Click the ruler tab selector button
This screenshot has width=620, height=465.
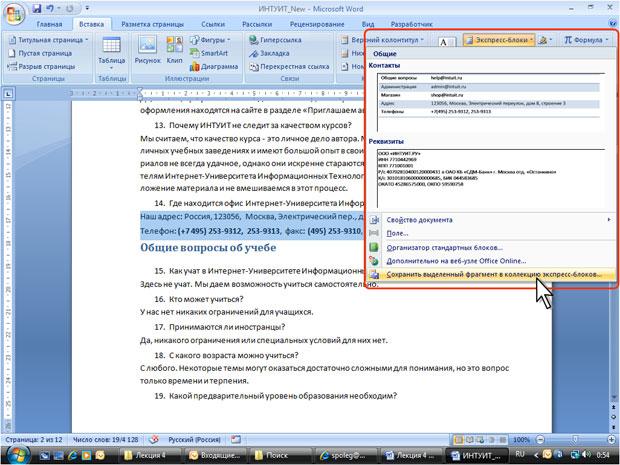coord(8,94)
